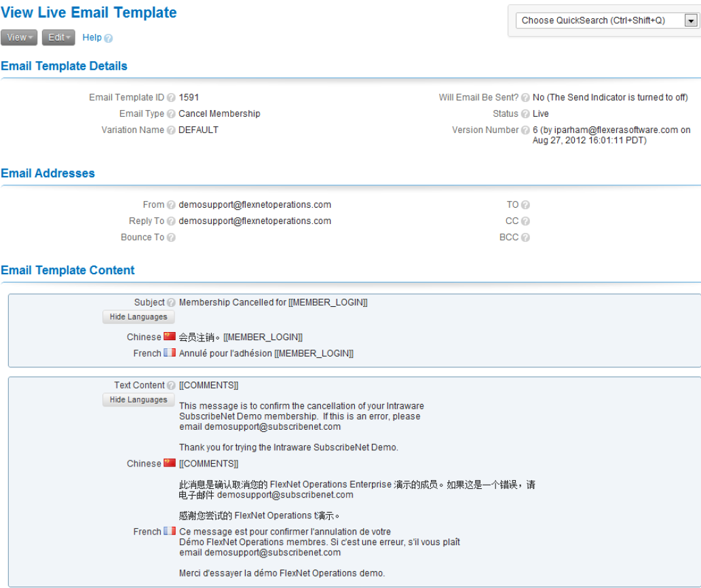Click help icon beside Text Content label

(x=171, y=386)
